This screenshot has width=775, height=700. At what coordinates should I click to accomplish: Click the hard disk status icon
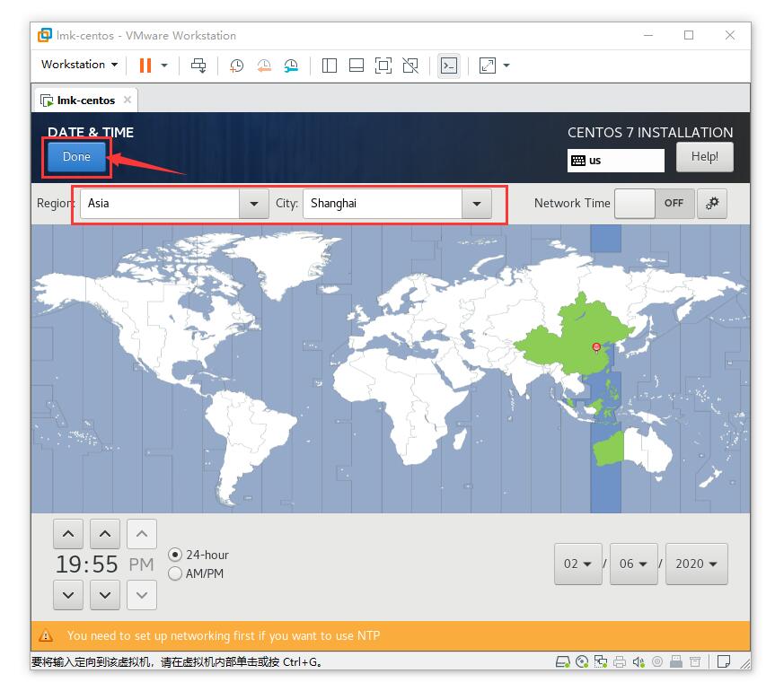(x=563, y=662)
